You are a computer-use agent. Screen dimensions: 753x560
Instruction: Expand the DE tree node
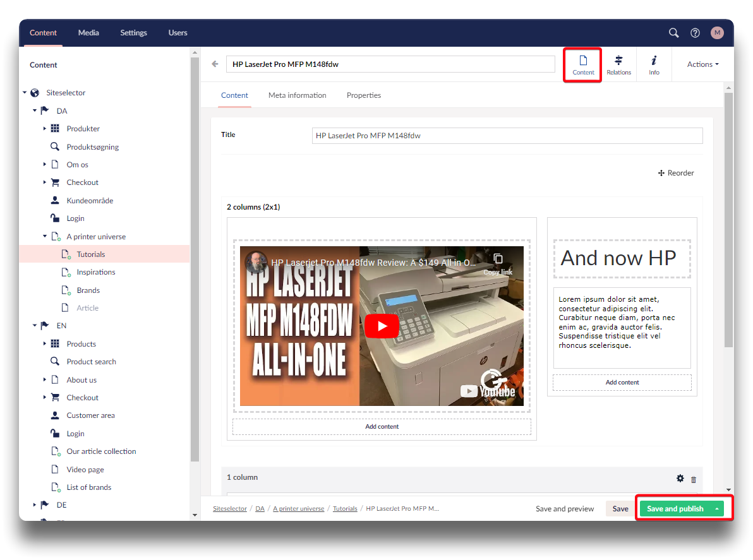pyautogui.click(x=35, y=504)
